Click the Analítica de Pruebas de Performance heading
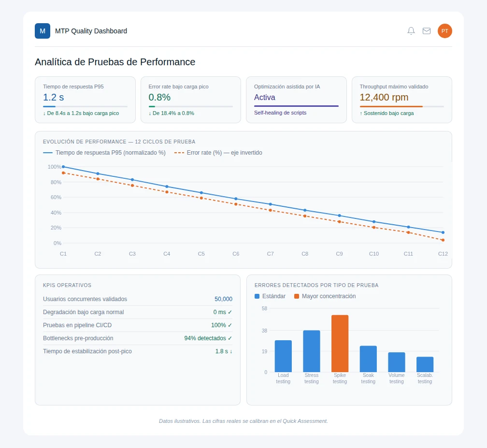The height and width of the screenshot is (448, 487). (x=115, y=62)
